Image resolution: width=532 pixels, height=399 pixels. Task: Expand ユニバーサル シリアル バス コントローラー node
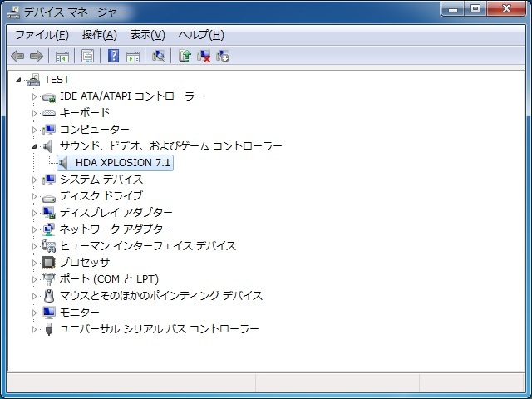pos(34,329)
